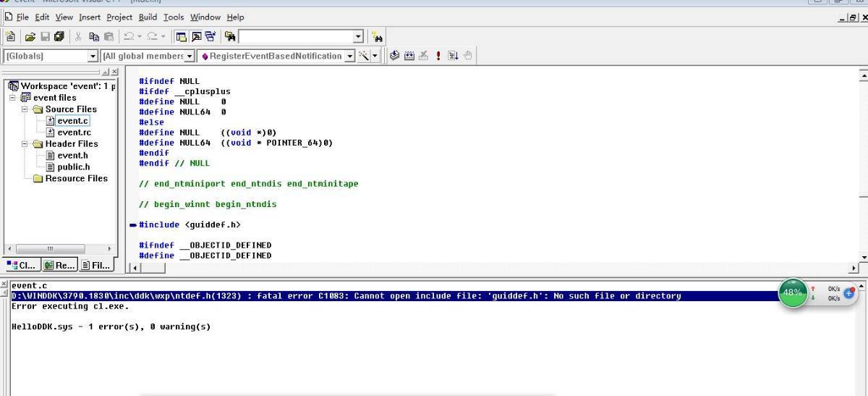Click the Copy toolbar icon
Image resolution: width=868 pixels, height=396 pixels.
point(94,36)
